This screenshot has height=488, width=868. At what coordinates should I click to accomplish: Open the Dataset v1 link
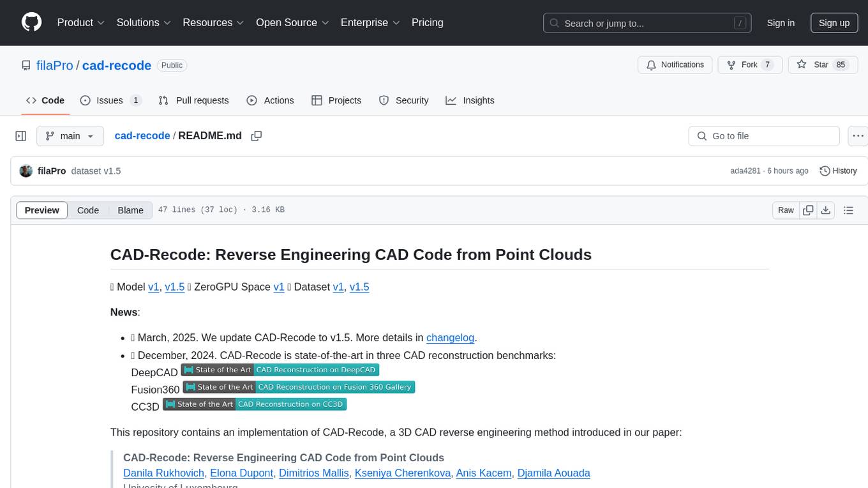tap(338, 287)
